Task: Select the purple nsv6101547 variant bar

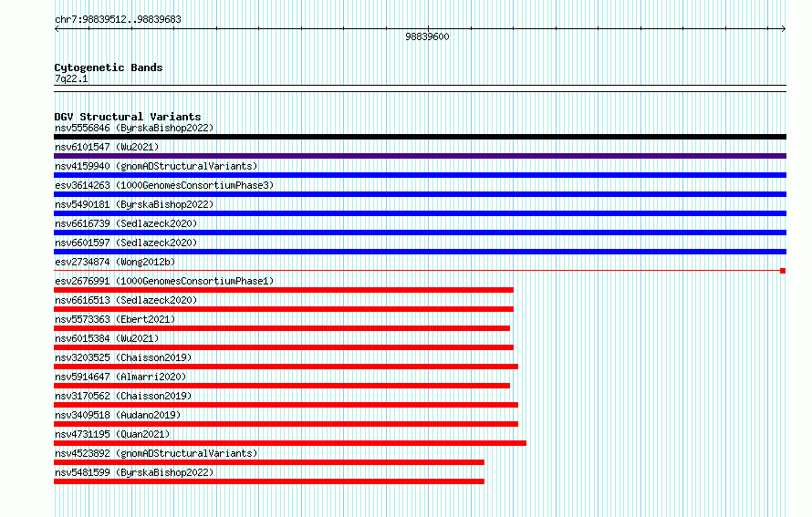Action: click(x=420, y=156)
